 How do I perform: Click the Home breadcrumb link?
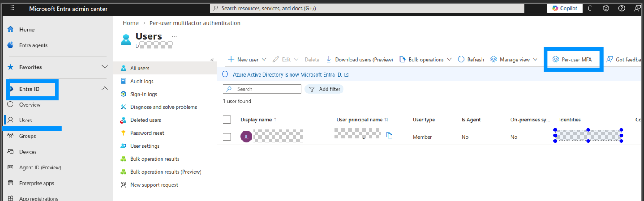131,23
